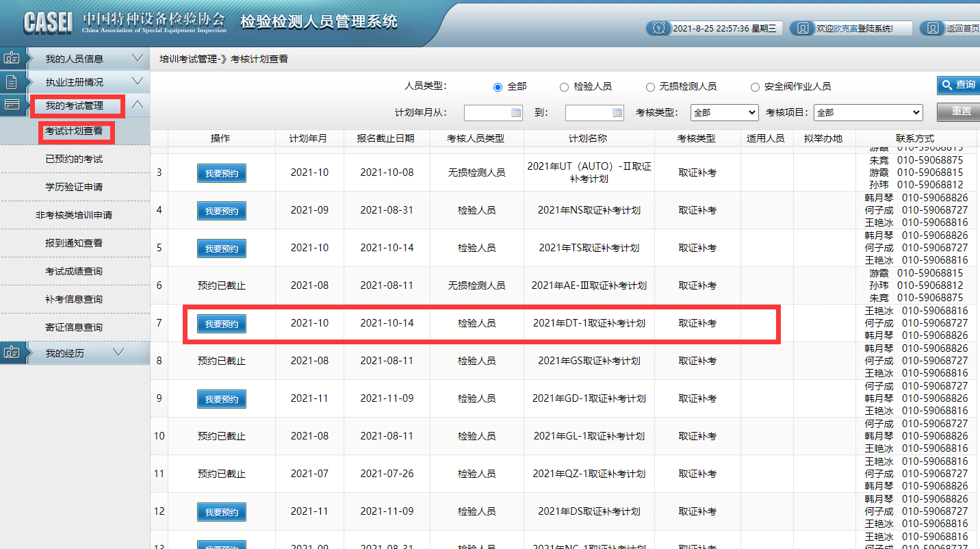The height and width of the screenshot is (549, 980).
Task: Open the 考核类型 dropdown
Action: tap(725, 112)
